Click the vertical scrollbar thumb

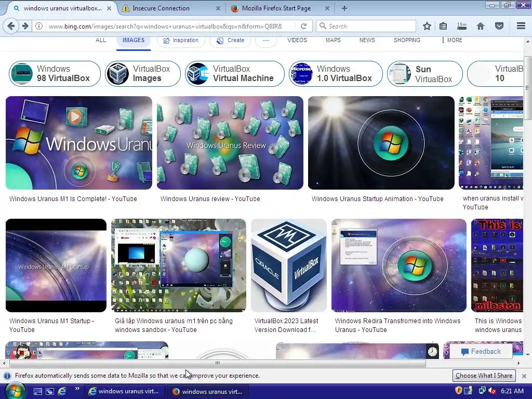(x=528, y=87)
